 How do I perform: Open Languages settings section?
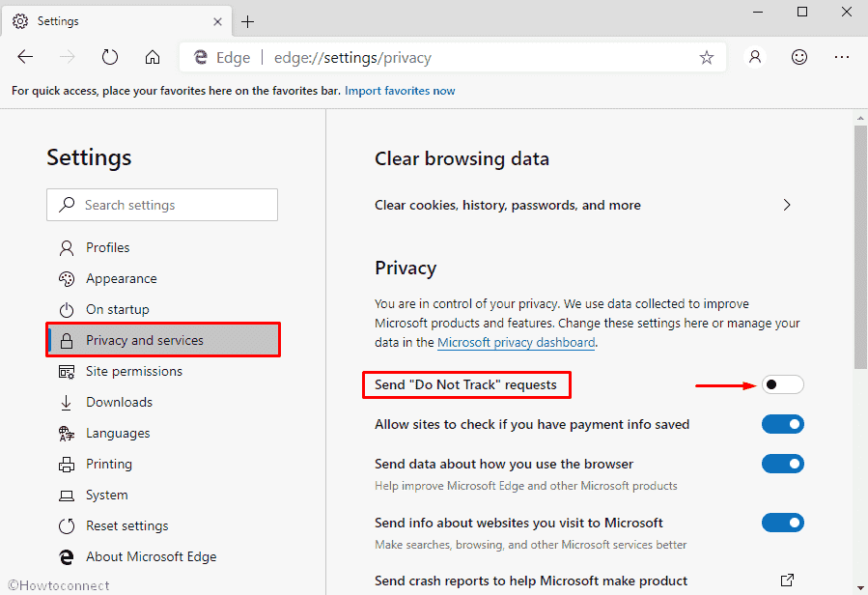(x=118, y=434)
